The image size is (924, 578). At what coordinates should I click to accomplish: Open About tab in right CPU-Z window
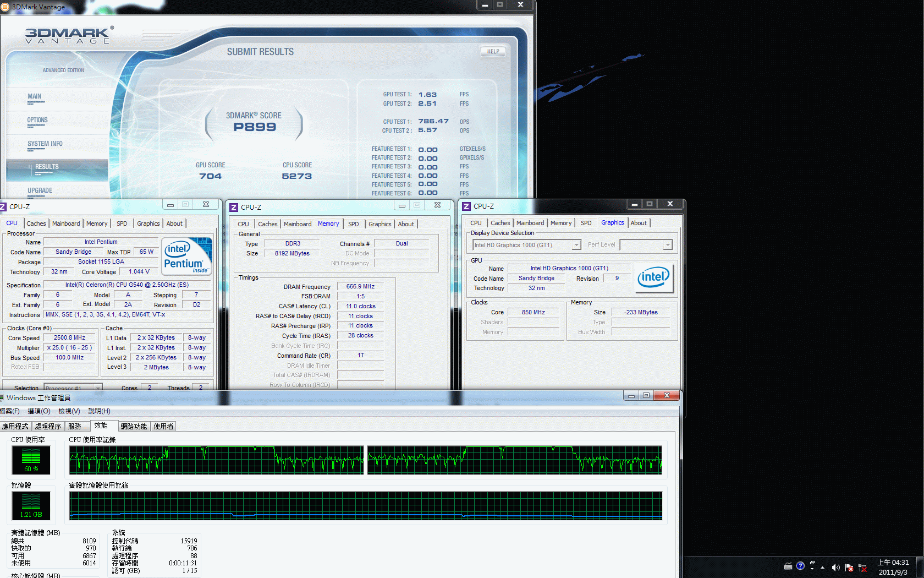point(639,223)
